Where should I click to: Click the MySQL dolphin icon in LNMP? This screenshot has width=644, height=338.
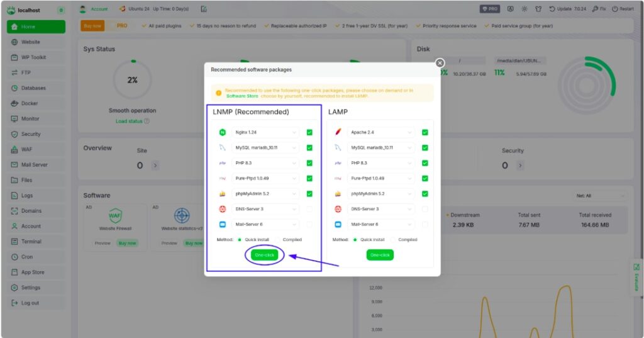tap(222, 148)
